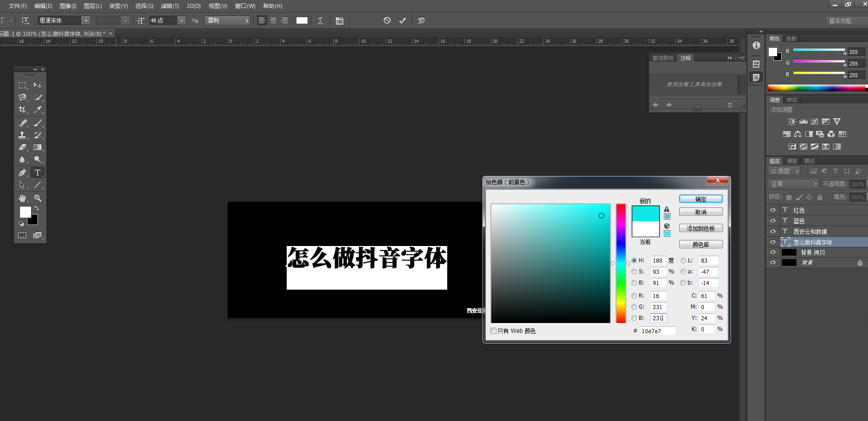Open the 图像(I) menu
The height and width of the screenshot is (421, 868).
click(68, 6)
